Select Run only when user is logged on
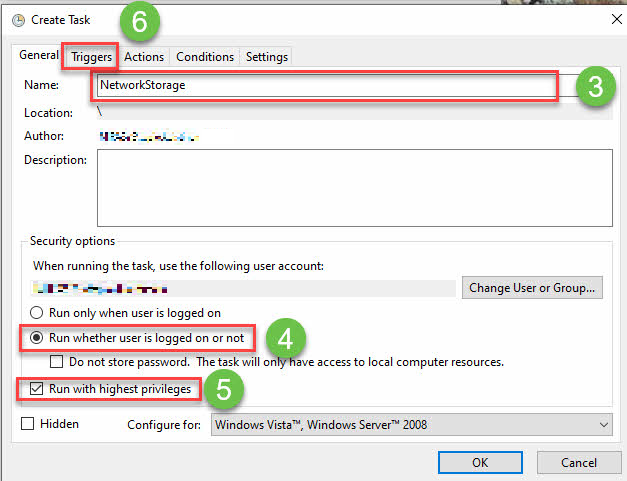Viewport: 627px width, 481px height. [126, 313]
